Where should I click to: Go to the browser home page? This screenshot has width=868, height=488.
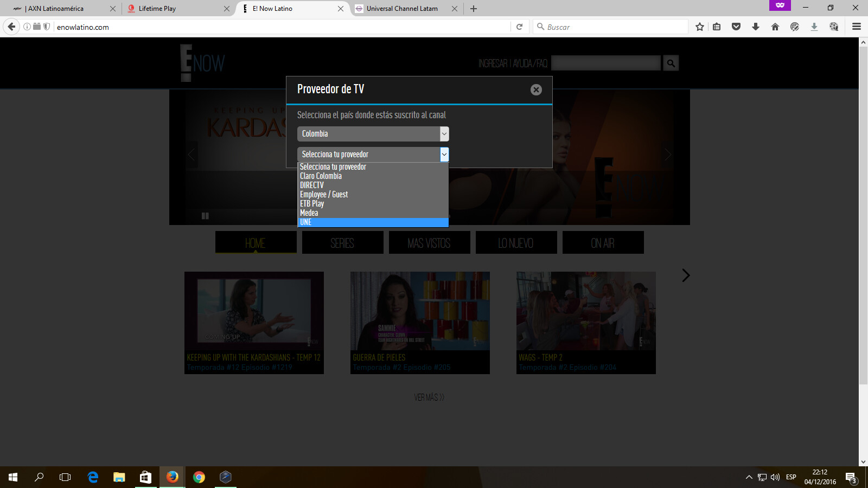[x=775, y=27]
